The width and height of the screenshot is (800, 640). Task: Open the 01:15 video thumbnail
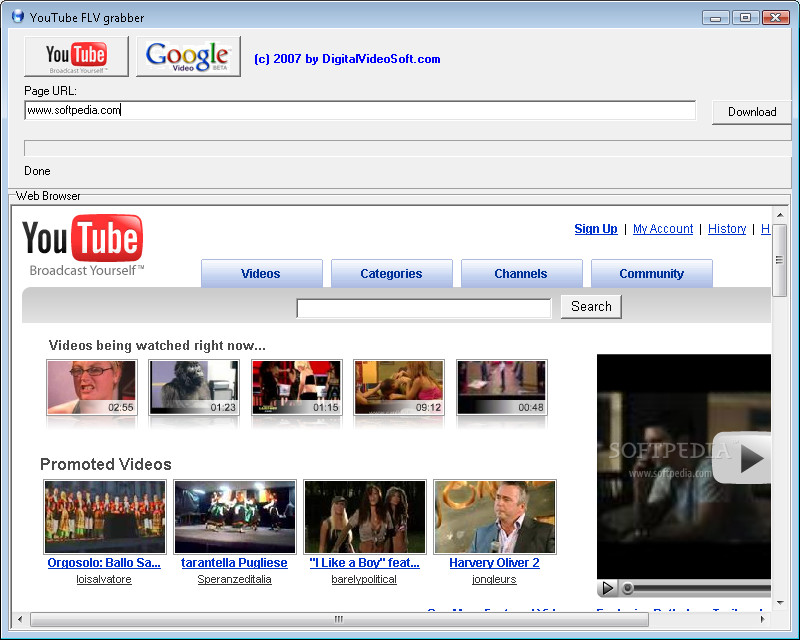pos(296,387)
